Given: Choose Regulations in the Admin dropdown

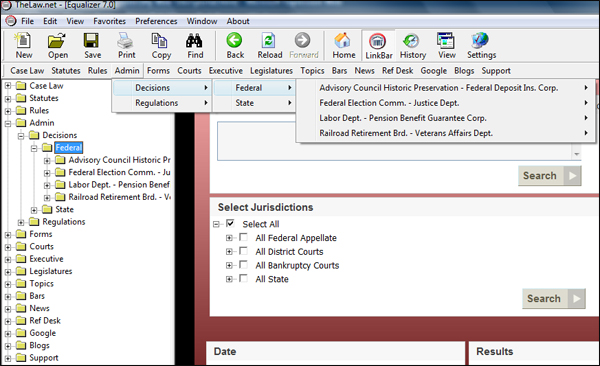Looking at the screenshot, I should pyautogui.click(x=162, y=103).
